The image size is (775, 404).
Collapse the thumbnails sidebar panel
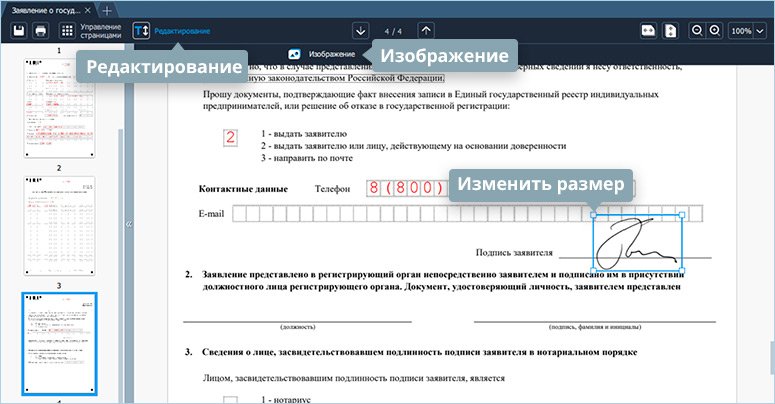tap(129, 225)
